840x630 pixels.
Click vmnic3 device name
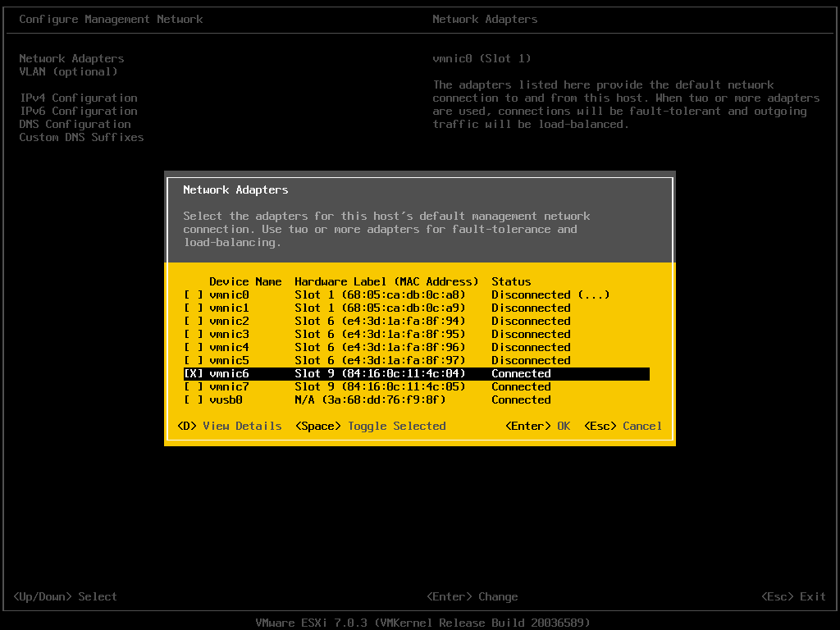click(230, 335)
